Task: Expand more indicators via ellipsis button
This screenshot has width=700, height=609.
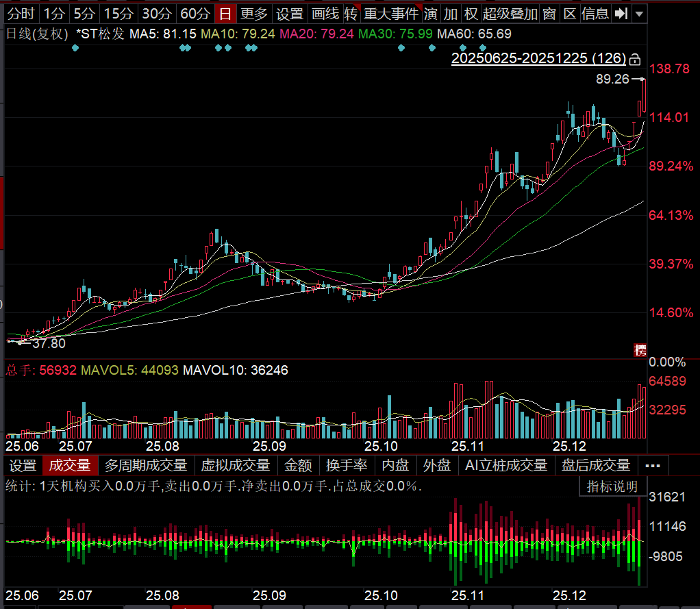Action: click(653, 466)
